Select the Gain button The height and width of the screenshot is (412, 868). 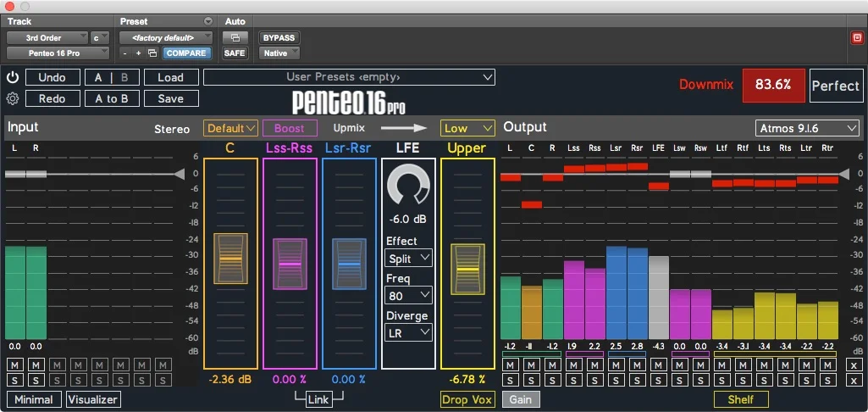(x=520, y=399)
